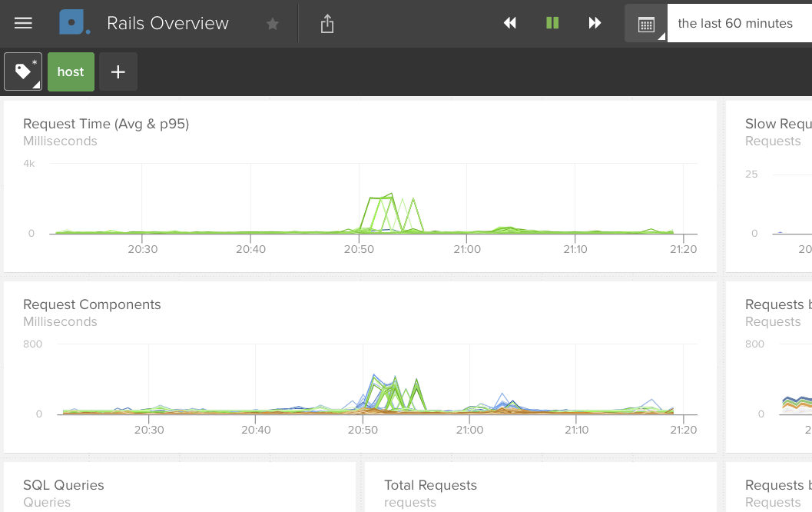Add a new tag filter with plus button

click(118, 71)
